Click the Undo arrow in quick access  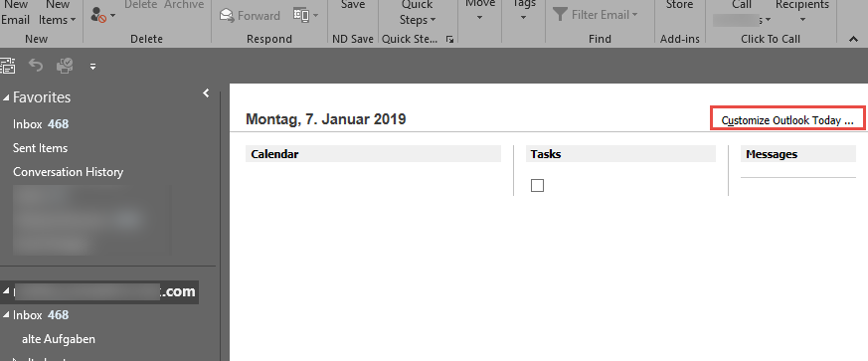click(36, 66)
